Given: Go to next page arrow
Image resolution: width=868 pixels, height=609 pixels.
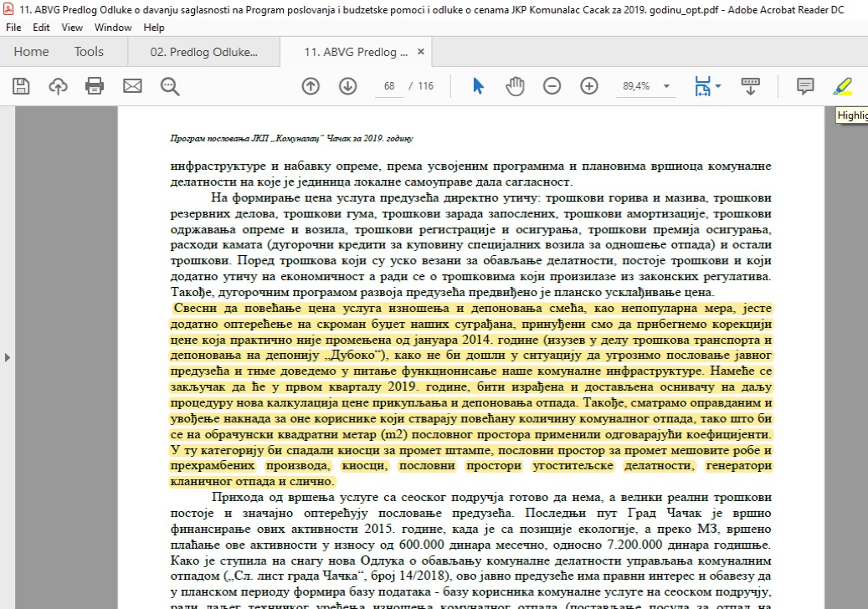Looking at the screenshot, I should pos(347,86).
